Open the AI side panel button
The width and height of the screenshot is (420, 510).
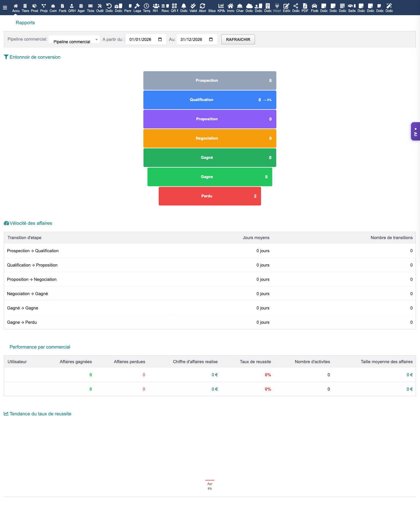(x=415, y=131)
